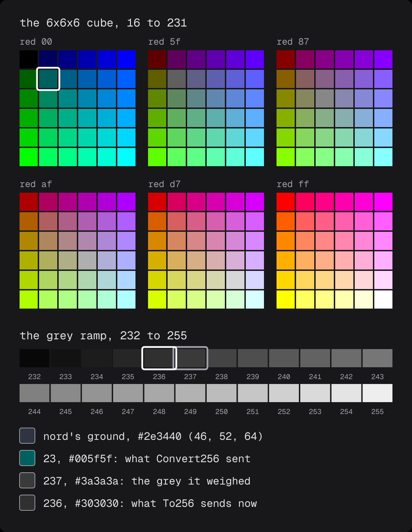Click grey ramp swatch 232
This screenshot has height=532, width=412.
click(x=34, y=358)
